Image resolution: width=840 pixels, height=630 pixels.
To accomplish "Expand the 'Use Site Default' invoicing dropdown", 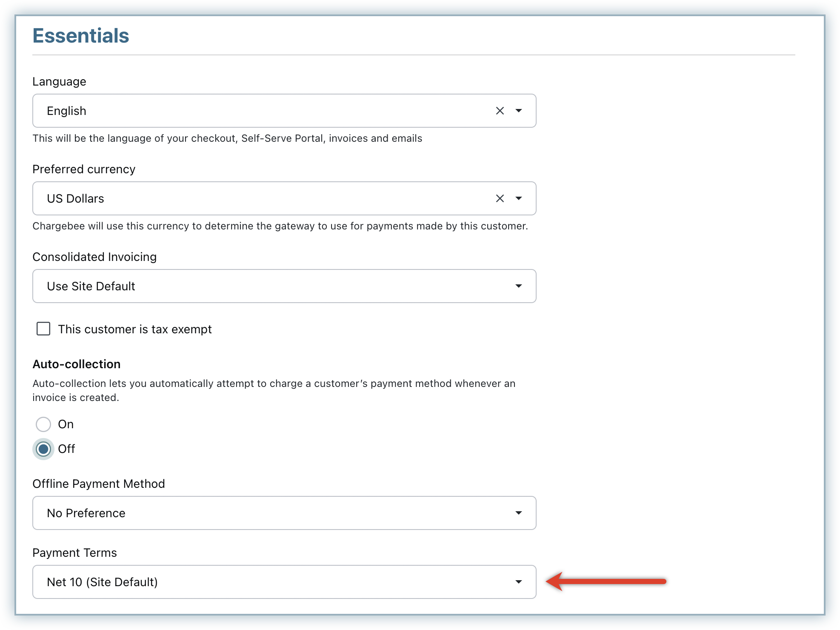I will (x=272, y=286).
